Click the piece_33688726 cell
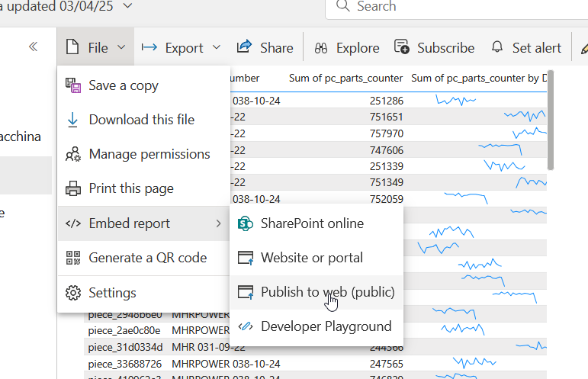588x379 pixels. pos(125,364)
